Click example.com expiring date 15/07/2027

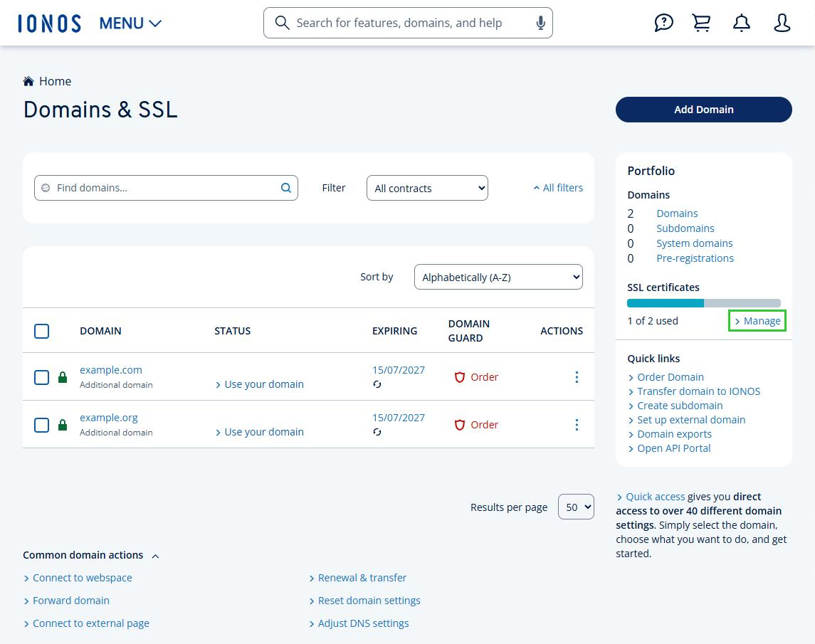[x=399, y=370]
